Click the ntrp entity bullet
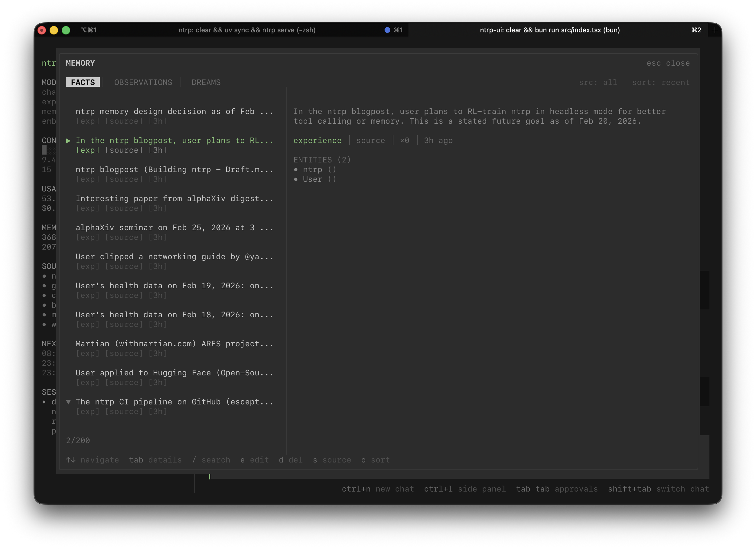 pyautogui.click(x=296, y=170)
